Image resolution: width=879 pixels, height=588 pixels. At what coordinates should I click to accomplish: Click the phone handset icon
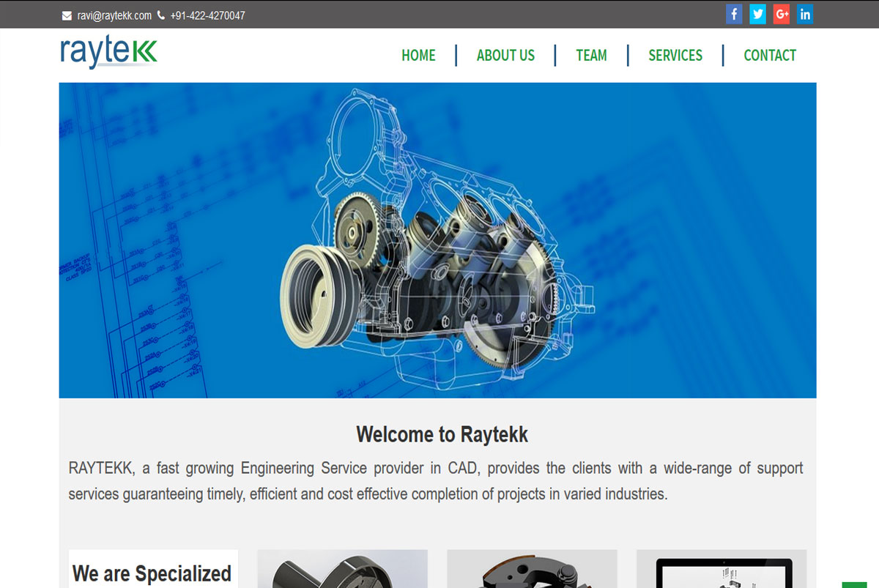pos(161,15)
